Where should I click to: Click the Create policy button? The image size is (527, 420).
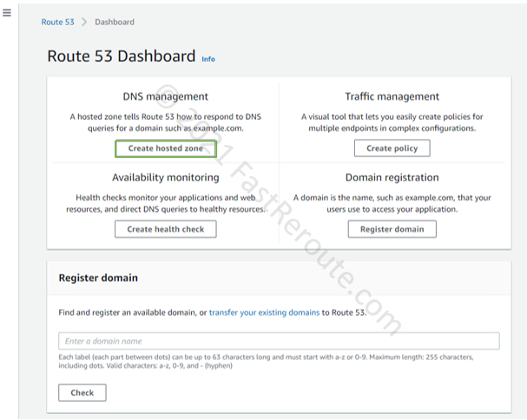tap(392, 148)
